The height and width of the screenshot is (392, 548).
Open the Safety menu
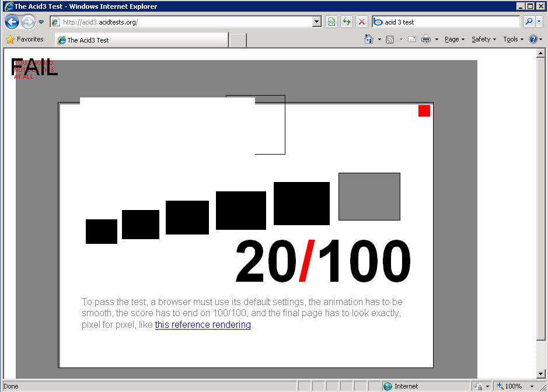point(484,40)
